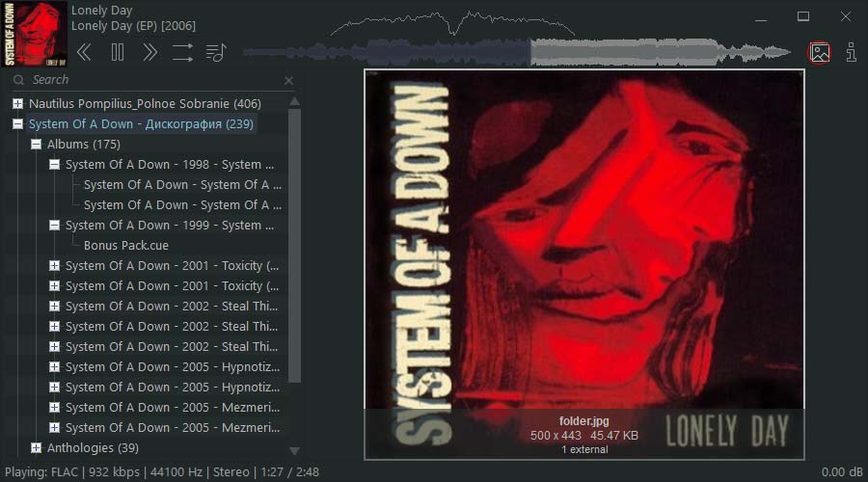
Task: Collapse the System Of A Down - Дискография node
Action: [x=17, y=124]
